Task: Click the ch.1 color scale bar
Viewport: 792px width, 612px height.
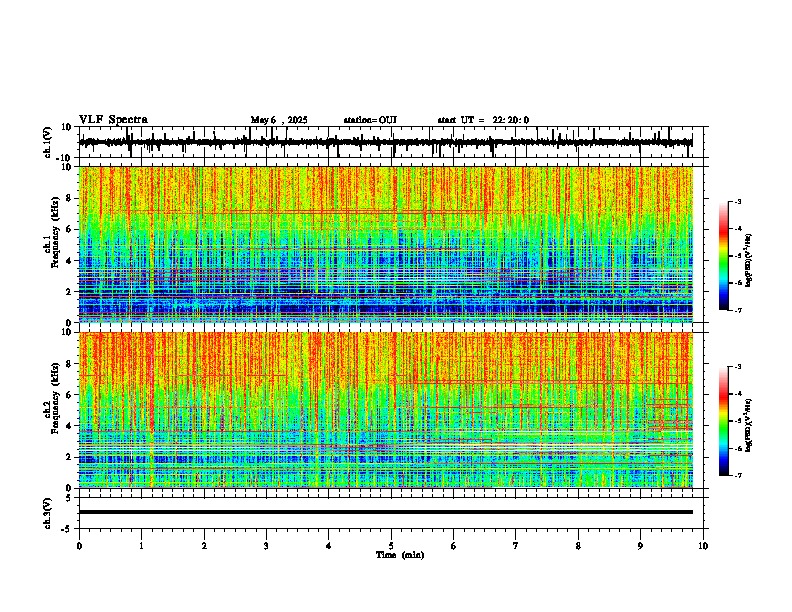Action: pyautogui.click(x=723, y=256)
